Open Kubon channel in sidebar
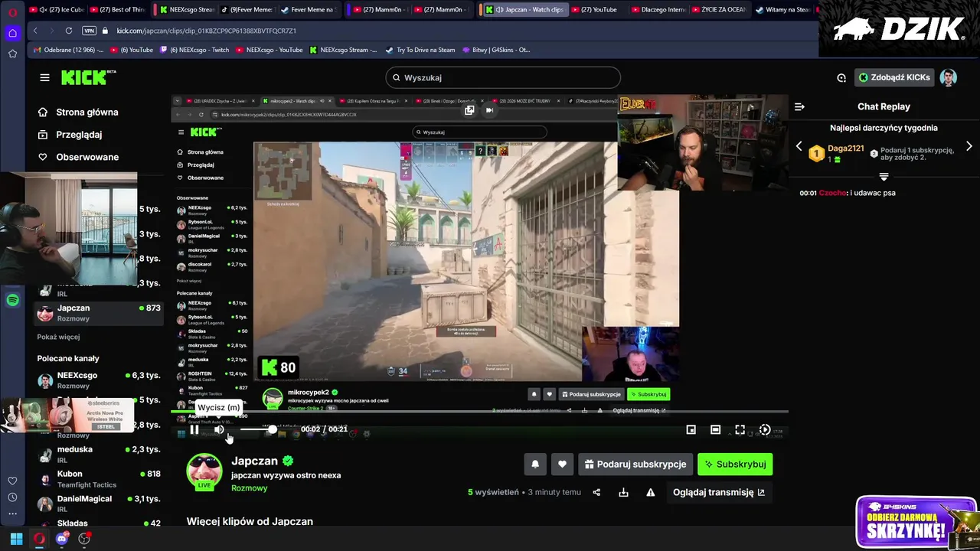This screenshot has height=551, width=980. pos(99,478)
